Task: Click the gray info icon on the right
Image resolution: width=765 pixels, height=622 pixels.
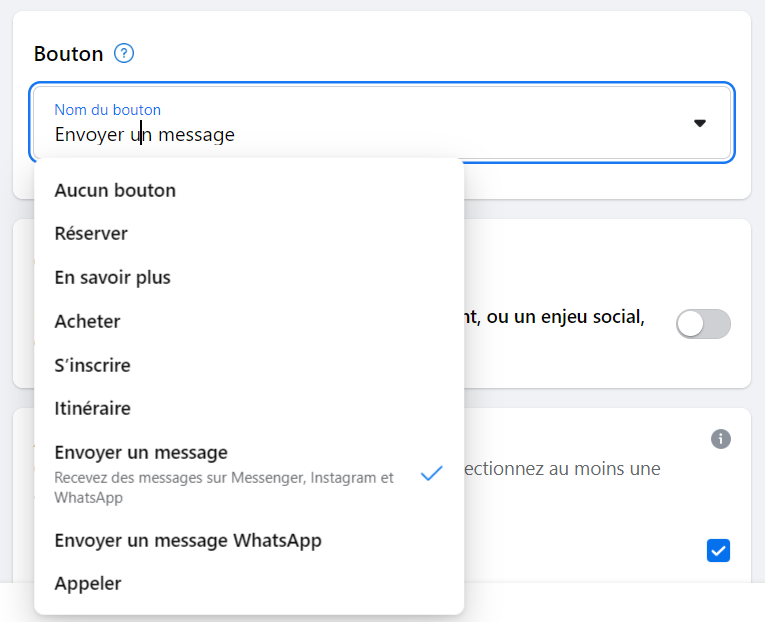Action: (720, 439)
